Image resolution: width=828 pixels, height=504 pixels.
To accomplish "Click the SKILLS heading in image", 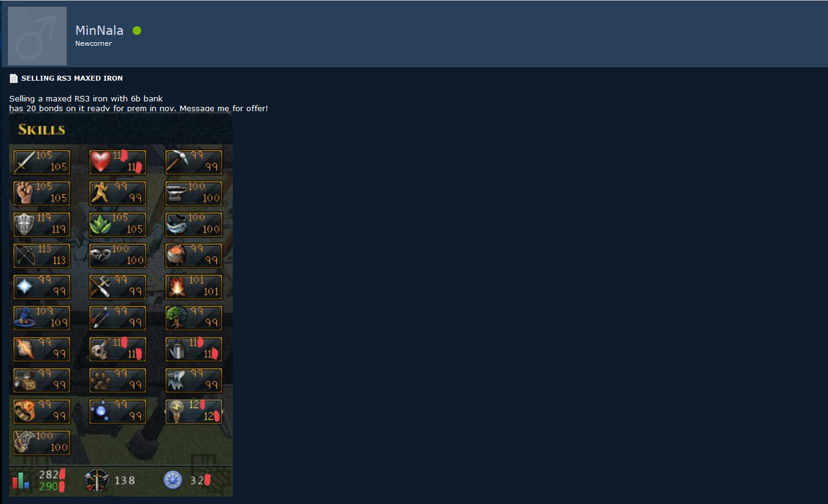I will point(42,130).
